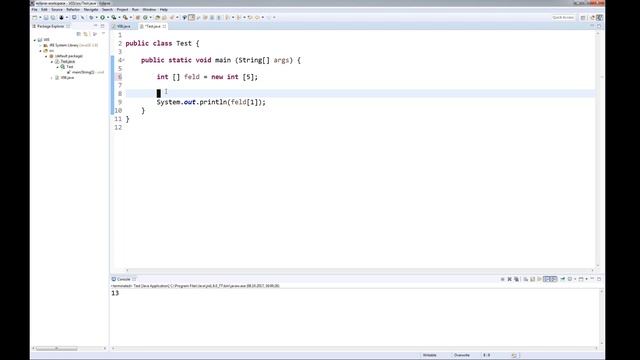Image resolution: width=640 pixels, height=360 pixels.
Task: Select VIB.java in Package Explorer tree
Action: tap(67, 78)
